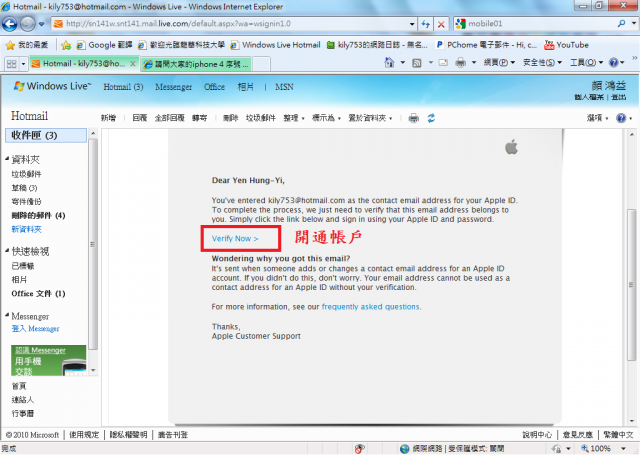Open the 置於資料夾 dropdown
The image size is (640, 455).
tap(370, 118)
